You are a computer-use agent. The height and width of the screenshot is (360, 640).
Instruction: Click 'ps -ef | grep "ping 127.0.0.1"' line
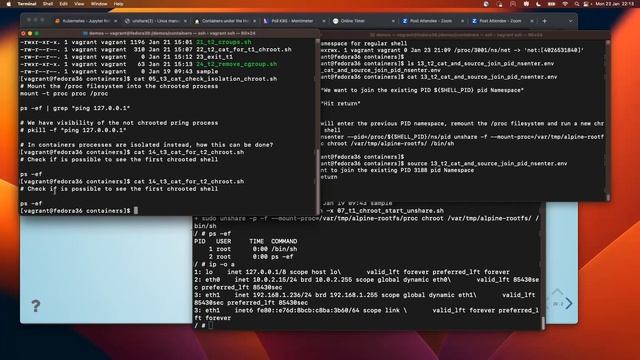tap(75, 108)
